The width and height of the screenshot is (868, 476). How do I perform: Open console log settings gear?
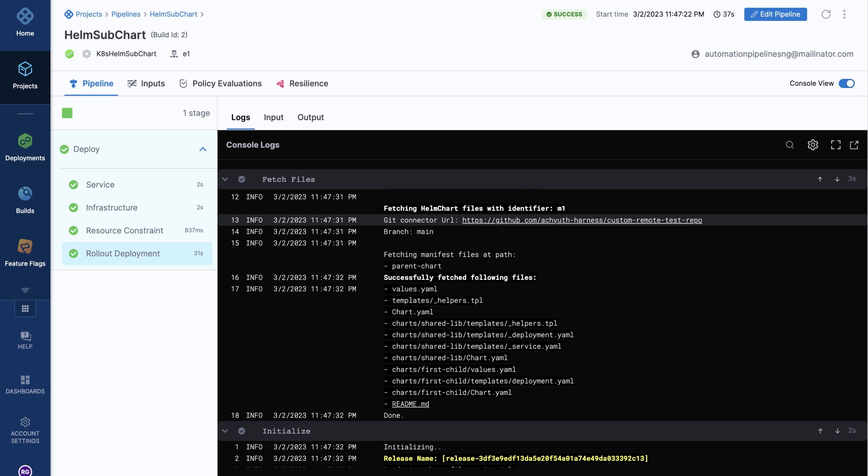point(812,145)
